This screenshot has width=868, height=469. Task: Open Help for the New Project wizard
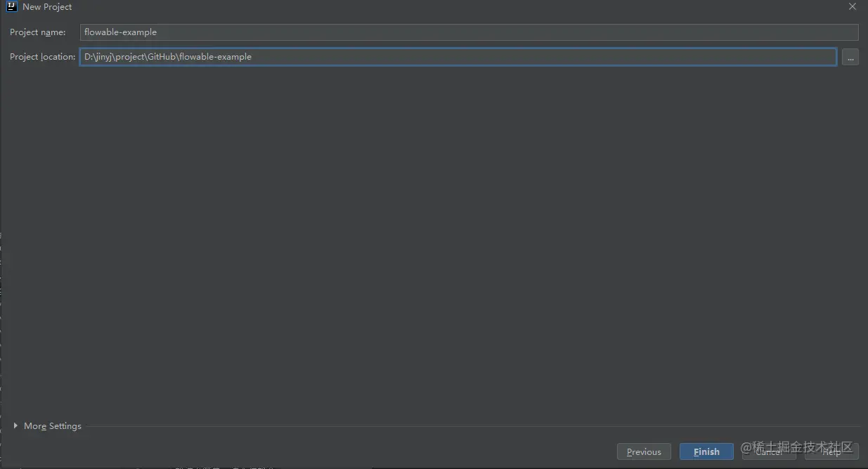tap(831, 451)
